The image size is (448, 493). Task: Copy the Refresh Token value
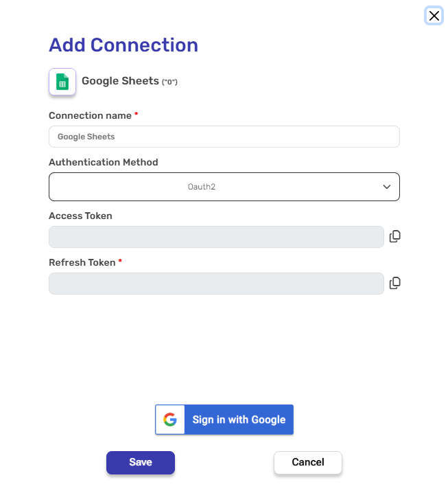tap(394, 283)
